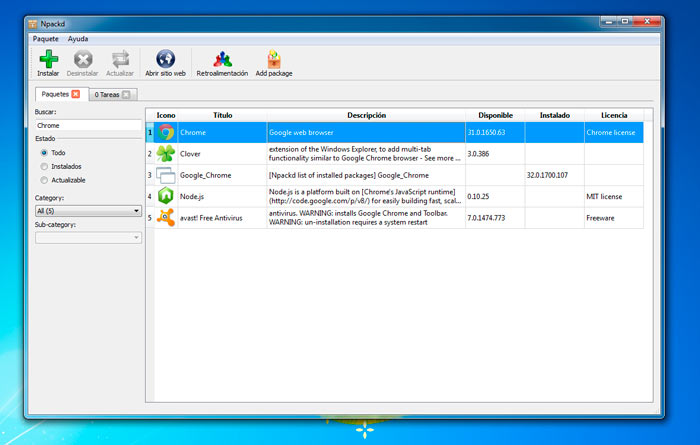This screenshot has width=700, height=445.
Task: Click the Npackd list of installed packages description
Action: [x=366, y=175]
